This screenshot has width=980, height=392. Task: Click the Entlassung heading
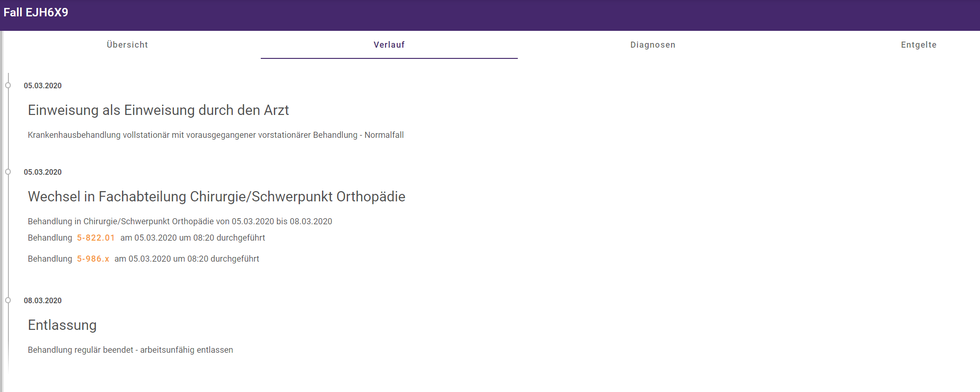pyautogui.click(x=62, y=325)
